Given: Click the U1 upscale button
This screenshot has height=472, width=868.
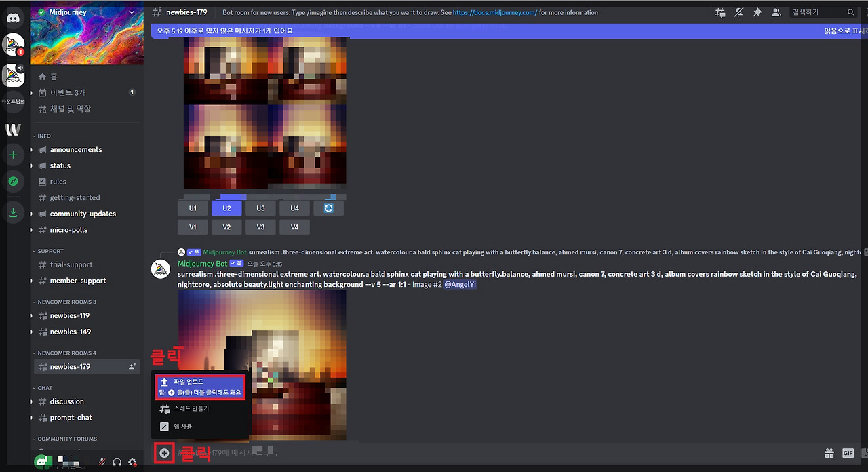Looking at the screenshot, I should tap(193, 208).
